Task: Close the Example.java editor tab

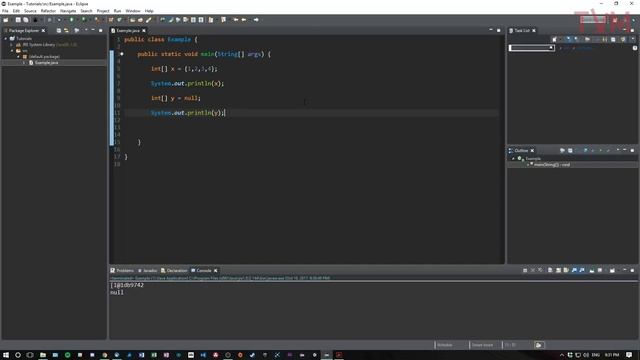Action: [x=144, y=31]
